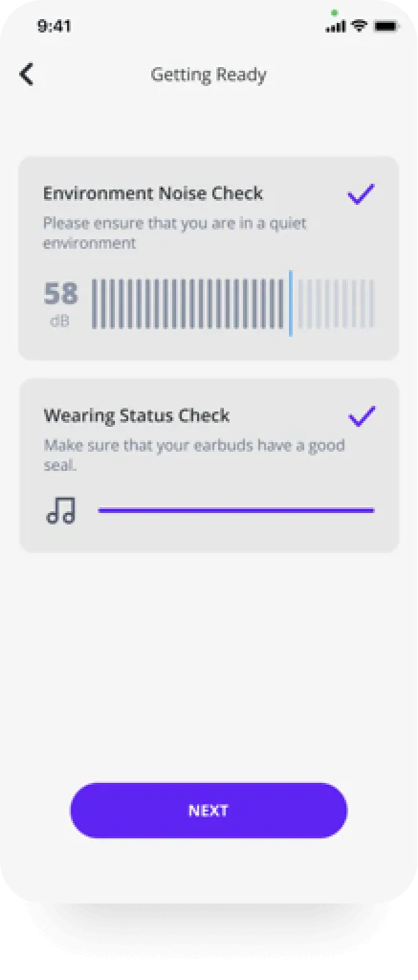
Task: Click the purple wearing status progress bar
Action: [x=236, y=511]
